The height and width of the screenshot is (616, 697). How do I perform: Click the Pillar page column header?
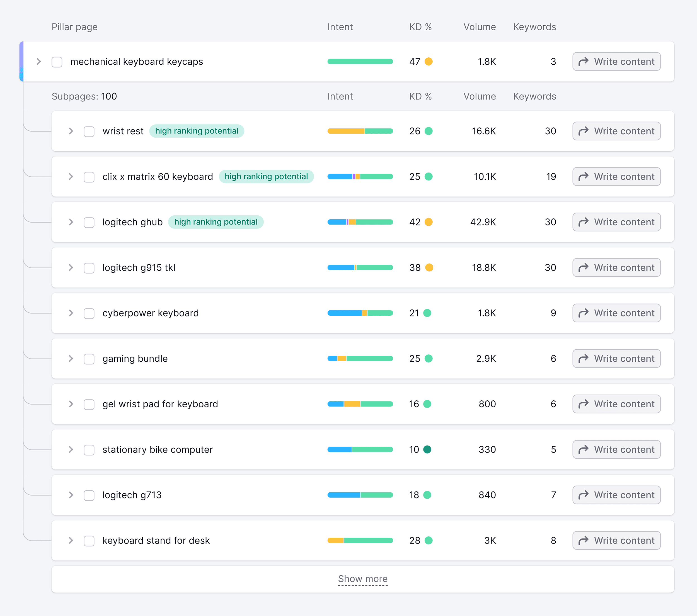coord(75,27)
